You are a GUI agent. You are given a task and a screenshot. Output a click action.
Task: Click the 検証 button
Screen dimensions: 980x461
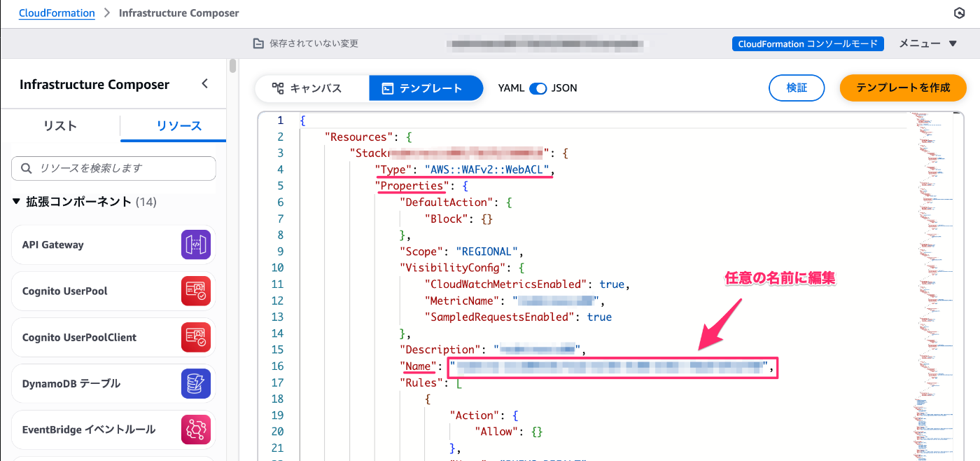tap(797, 88)
